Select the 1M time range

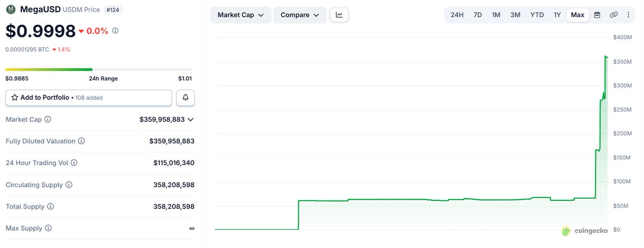click(496, 14)
